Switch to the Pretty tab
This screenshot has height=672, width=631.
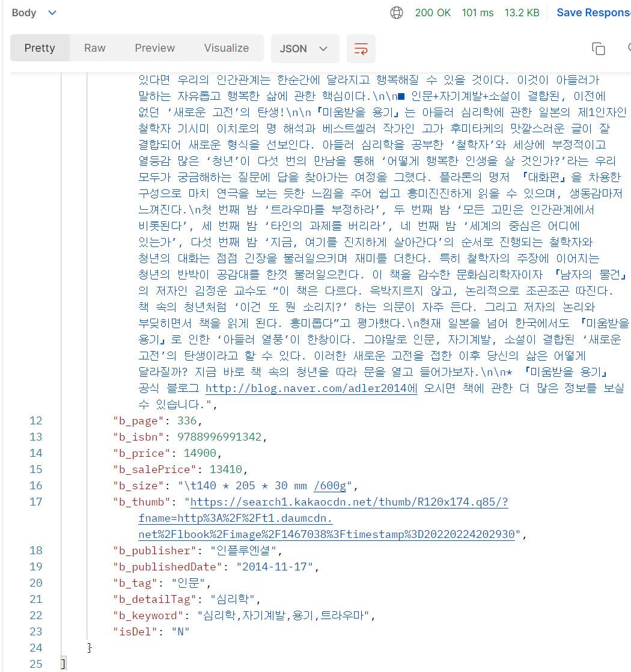point(40,48)
